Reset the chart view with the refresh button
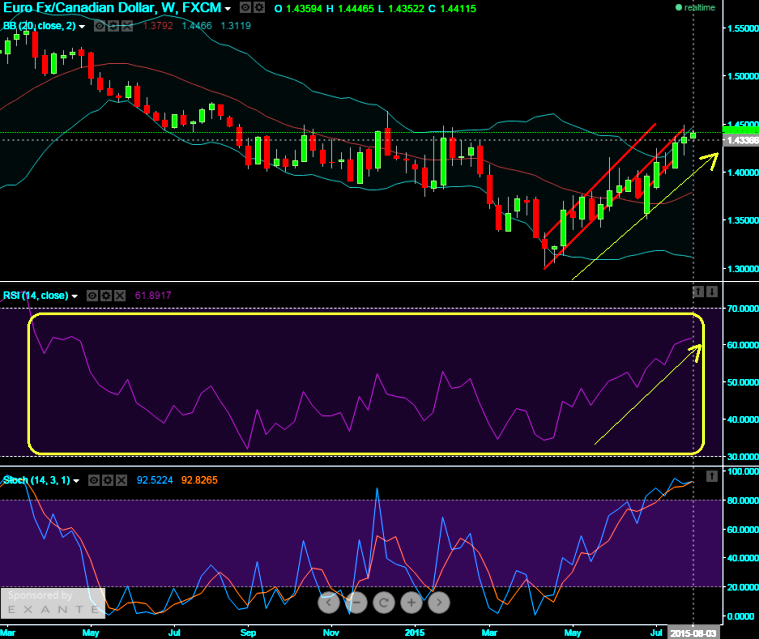Screen dimensions: 759x639 (384, 603)
